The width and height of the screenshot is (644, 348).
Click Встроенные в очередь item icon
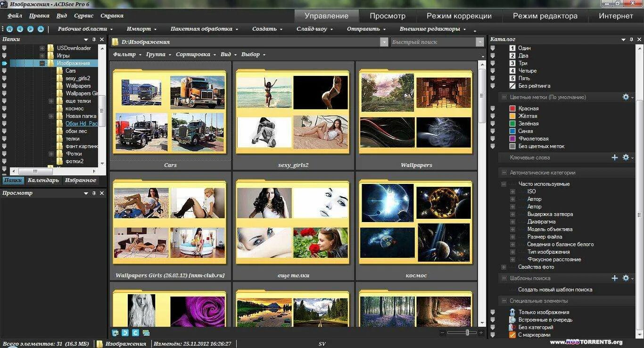point(512,320)
